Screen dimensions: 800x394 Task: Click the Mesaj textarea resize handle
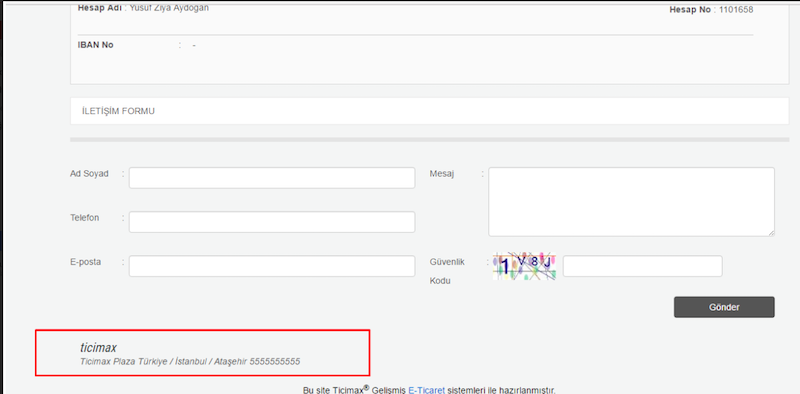(x=771, y=233)
